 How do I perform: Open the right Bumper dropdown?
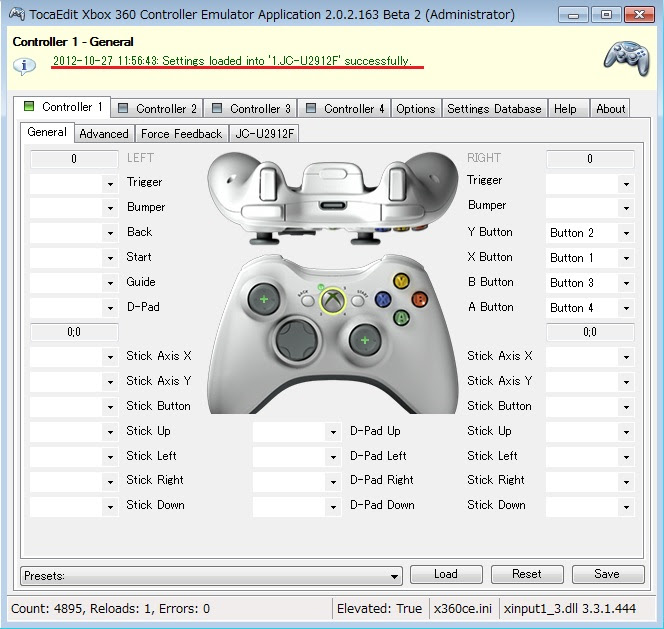590,208
